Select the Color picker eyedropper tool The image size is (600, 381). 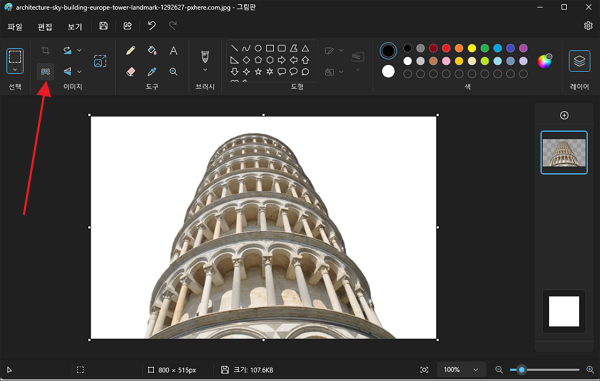click(152, 72)
